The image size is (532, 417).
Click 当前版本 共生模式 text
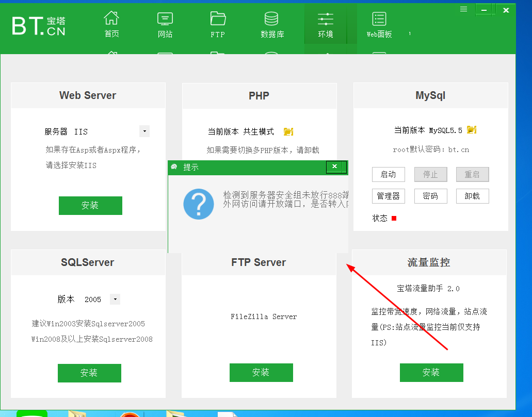(x=241, y=131)
